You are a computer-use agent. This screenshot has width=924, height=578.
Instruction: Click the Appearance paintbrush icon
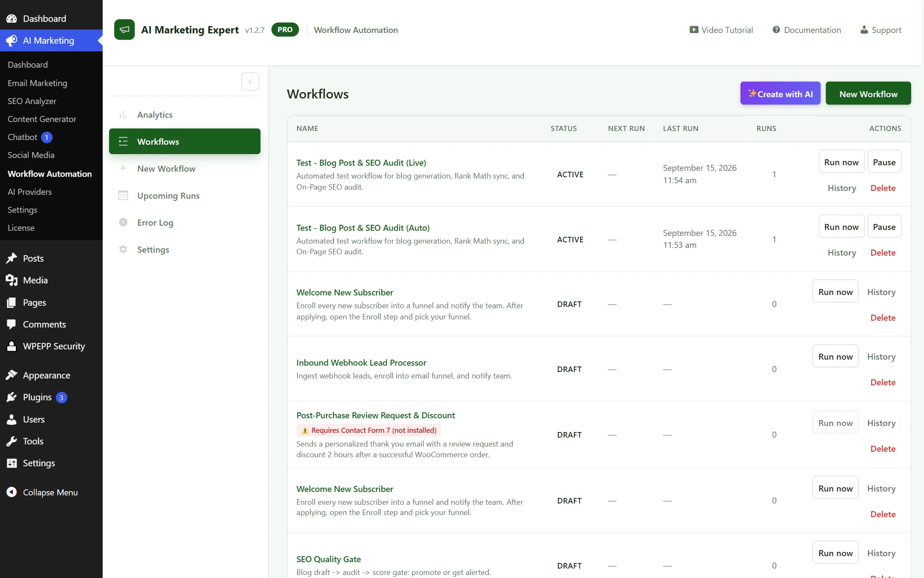[12, 375]
